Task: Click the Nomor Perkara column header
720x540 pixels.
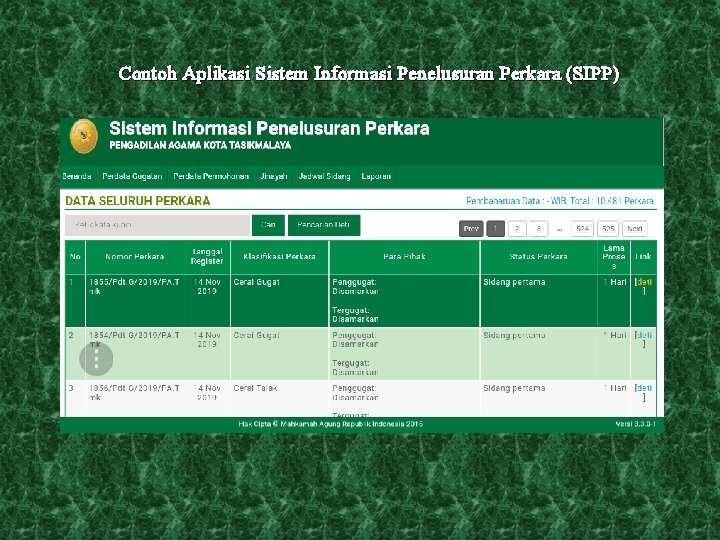Action: pyautogui.click(x=135, y=257)
